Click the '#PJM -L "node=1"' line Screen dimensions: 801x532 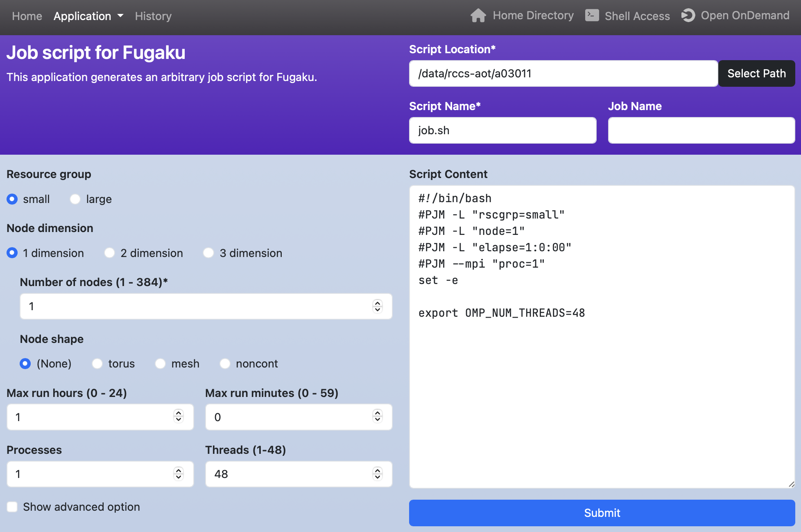471,231
